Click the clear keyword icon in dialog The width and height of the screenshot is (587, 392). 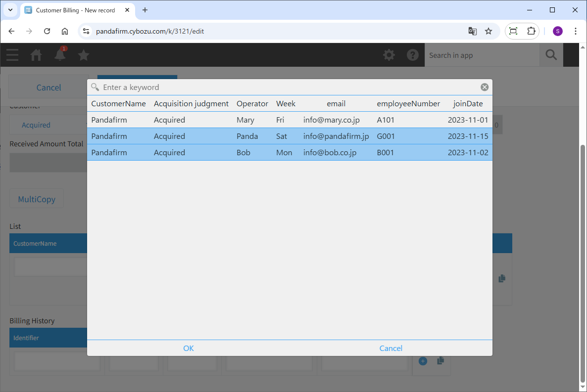click(484, 87)
